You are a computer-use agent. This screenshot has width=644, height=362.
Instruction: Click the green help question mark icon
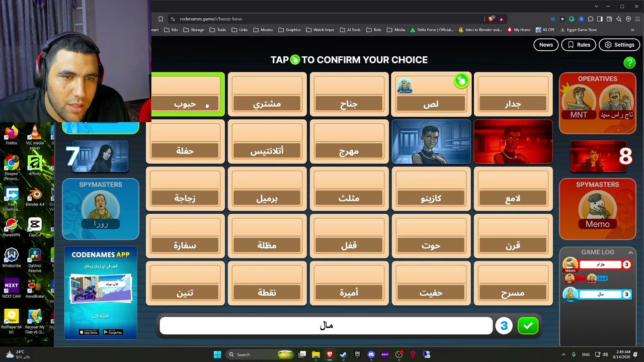[x=629, y=62]
